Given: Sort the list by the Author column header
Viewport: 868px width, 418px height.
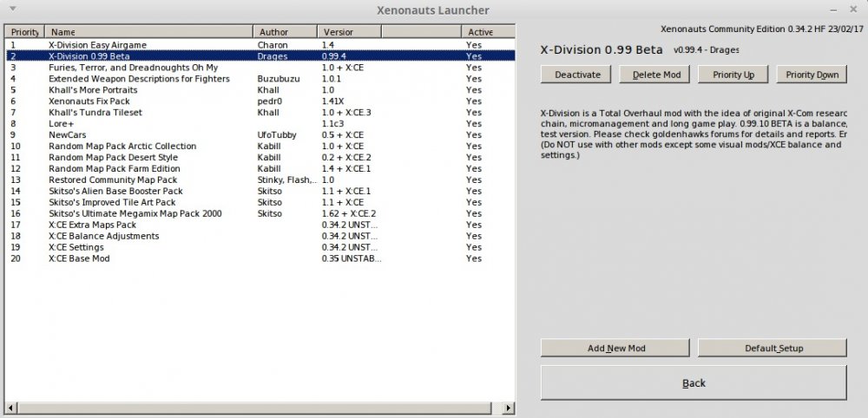Looking at the screenshot, I should (x=285, y=32).
